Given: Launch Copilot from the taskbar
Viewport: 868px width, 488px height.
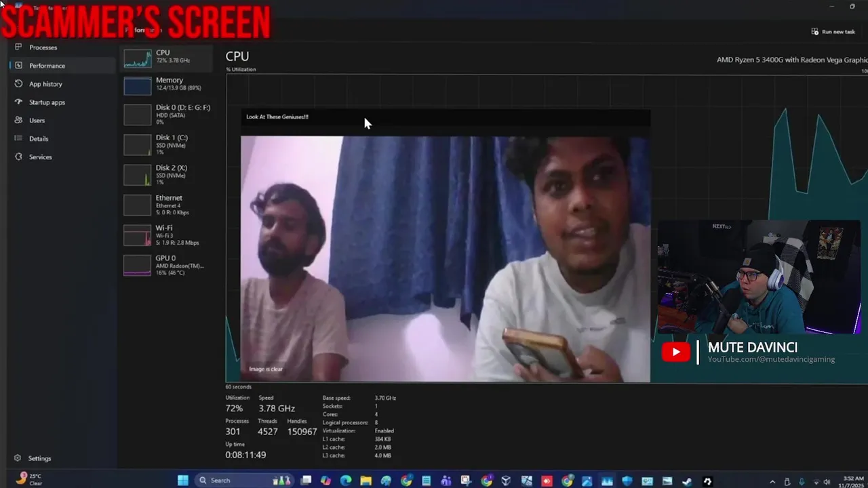Looking at the screenshot, I should [x=325, y=481].
